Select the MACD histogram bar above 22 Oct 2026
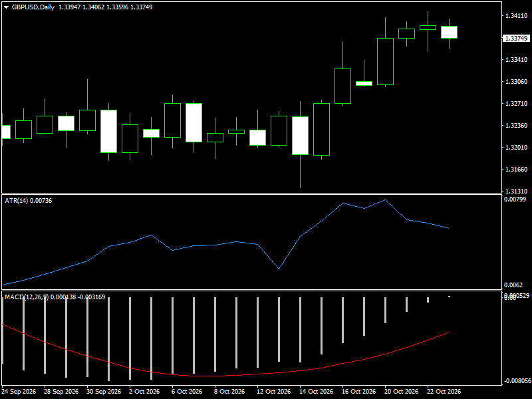 tap(428, 300)
